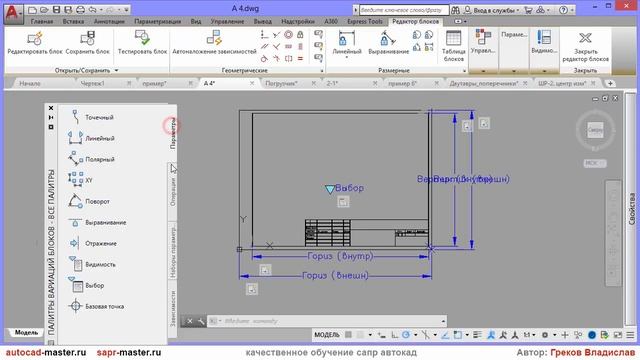Click ViewCube Сверху face
The height and width of the screenshot is (360, 640).
point(595,130)
